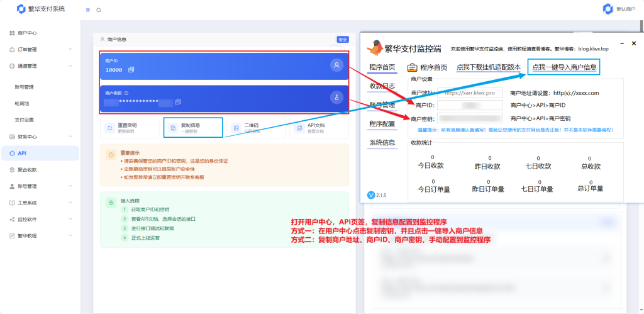Click the 商户密钥 input field in monitor window
Screen dimensions: 644x314
pyautogui.click(x=470, y=118)
